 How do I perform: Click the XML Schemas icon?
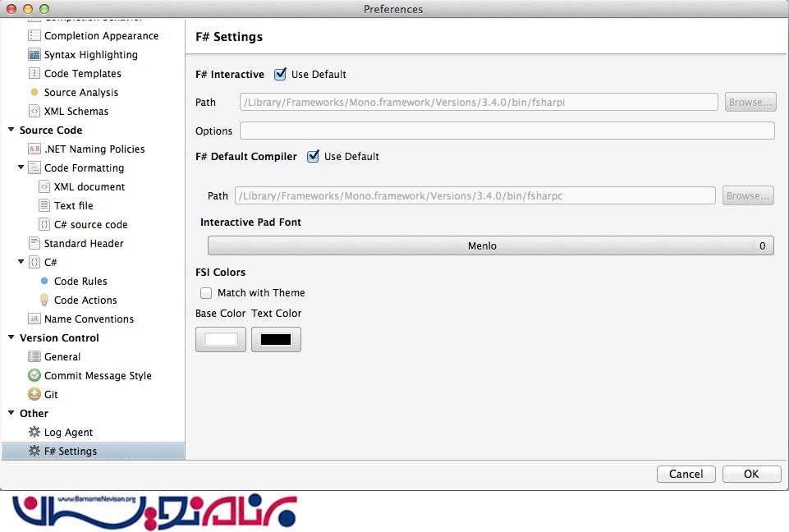point(34,111)
